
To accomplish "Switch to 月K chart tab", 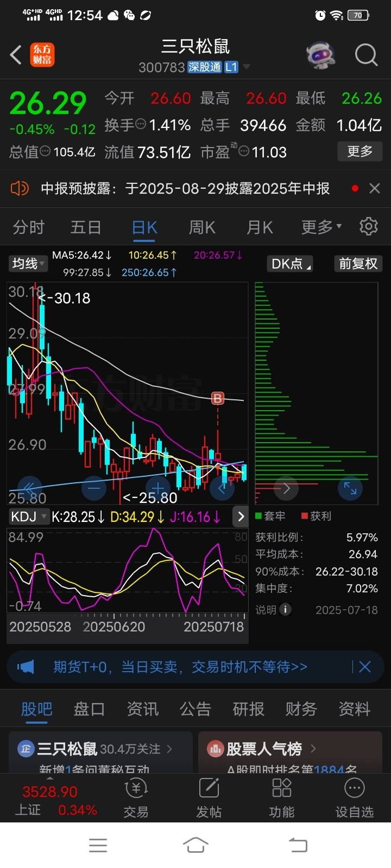I will (260, 227).
